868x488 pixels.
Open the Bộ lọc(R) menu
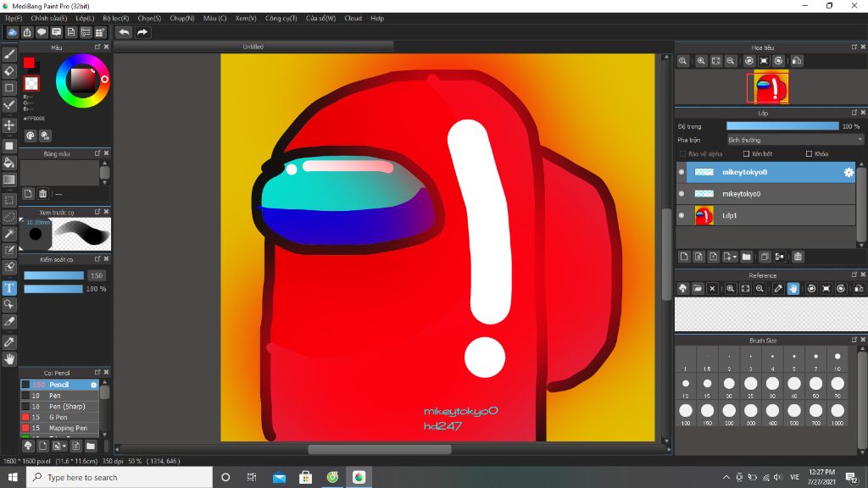(115, 19)
